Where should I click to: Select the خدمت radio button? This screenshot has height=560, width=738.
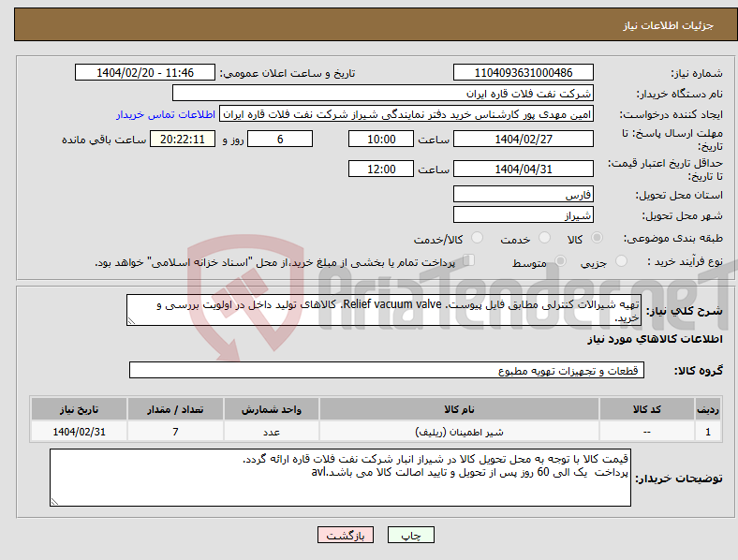pos(544,238)
